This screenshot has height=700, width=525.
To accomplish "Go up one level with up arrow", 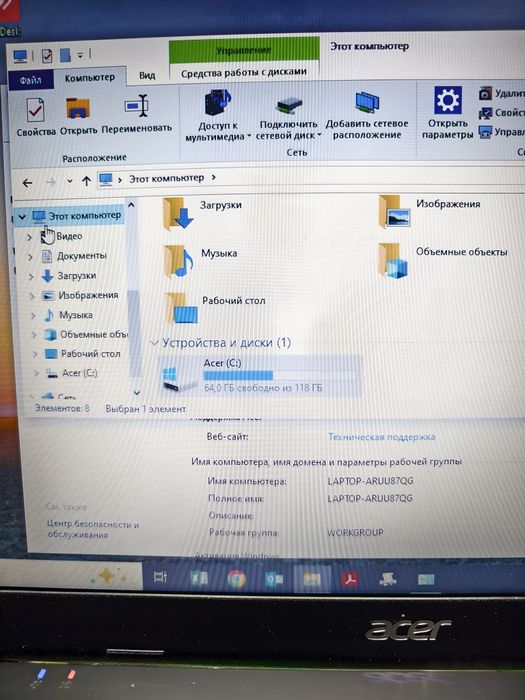I will [x=86, y=180].
